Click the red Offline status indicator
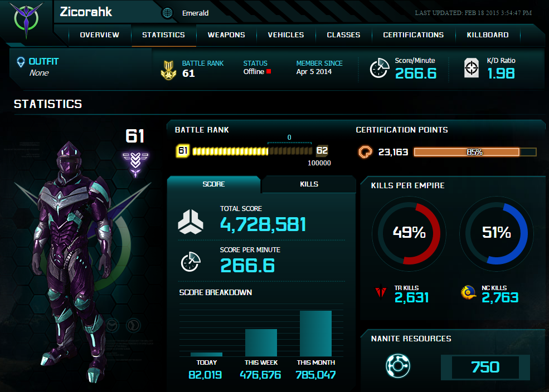The height and width of the screenshot is (392, 549). 269,72
